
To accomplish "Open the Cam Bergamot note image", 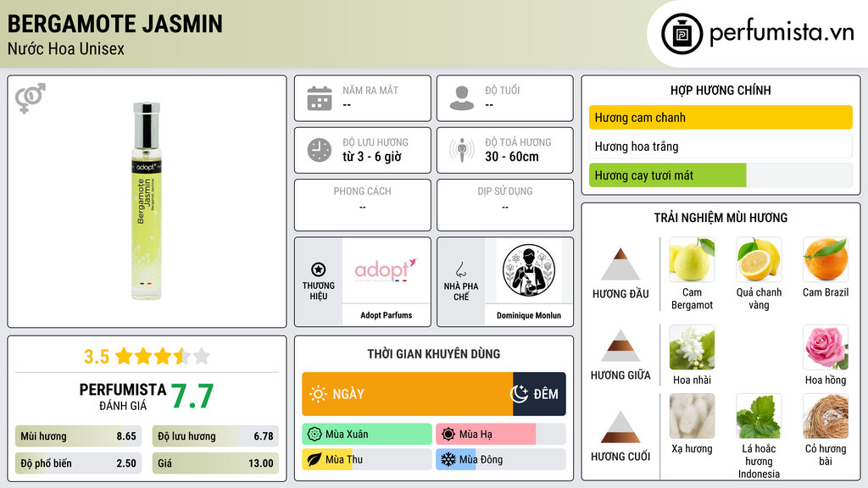I will click(x=692, y=259).
